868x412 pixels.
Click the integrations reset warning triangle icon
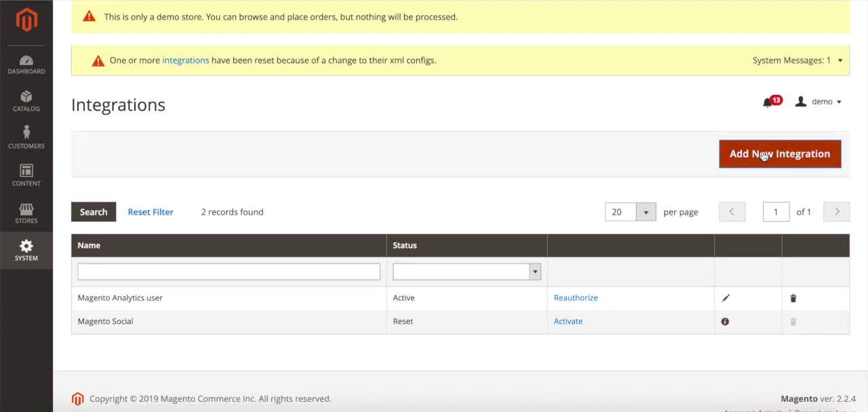pos(98,60)
